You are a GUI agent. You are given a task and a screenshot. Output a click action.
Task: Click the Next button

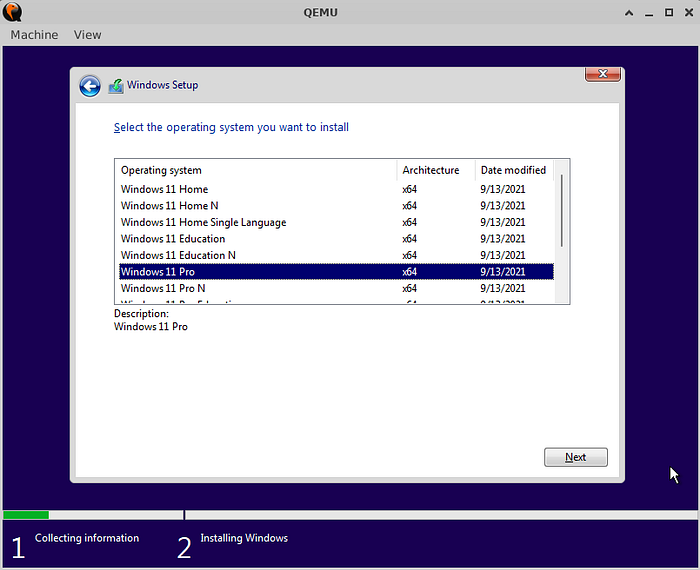[575, 457]
